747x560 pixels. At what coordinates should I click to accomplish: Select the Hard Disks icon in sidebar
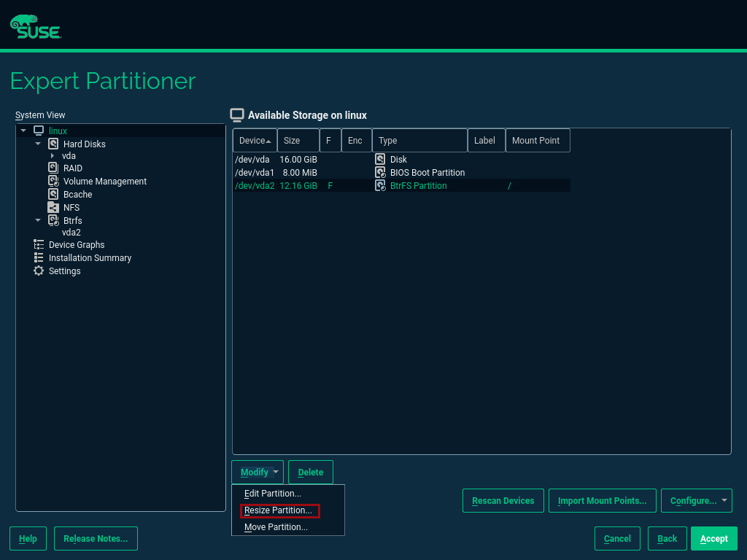tap(52, 144)
